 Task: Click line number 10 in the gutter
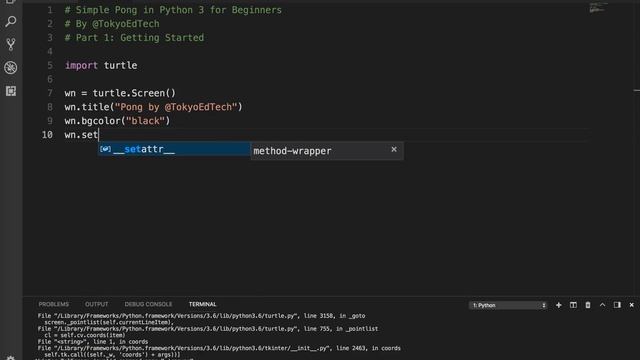pos(47,135)
